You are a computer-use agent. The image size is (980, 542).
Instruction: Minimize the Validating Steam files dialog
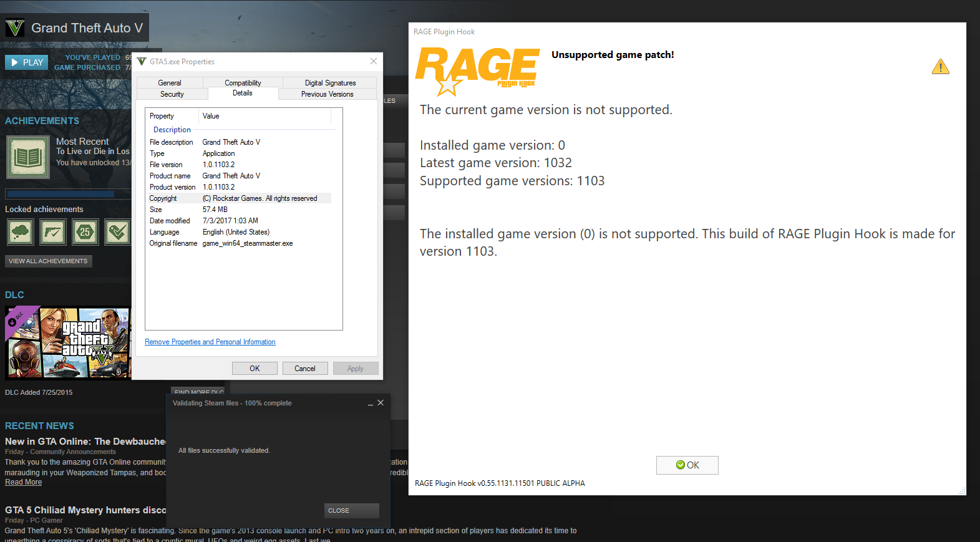click(x=371, y=404)
